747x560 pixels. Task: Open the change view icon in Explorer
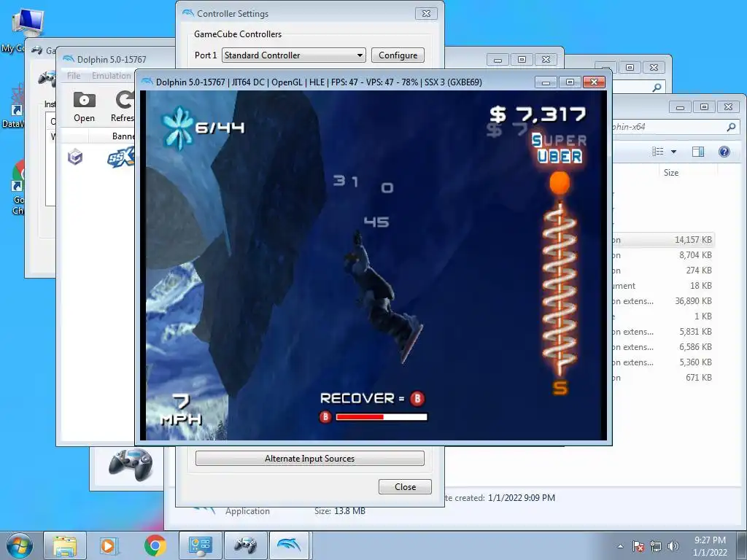(658, 152)
